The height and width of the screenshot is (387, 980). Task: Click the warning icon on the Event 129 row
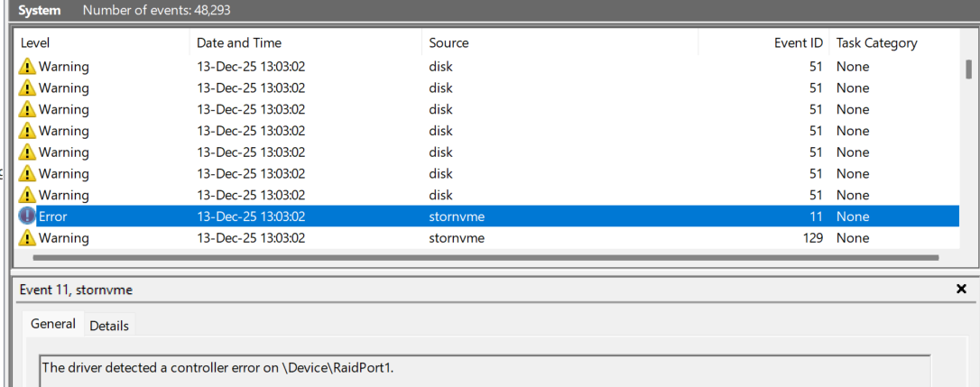[x=27, y=238]
